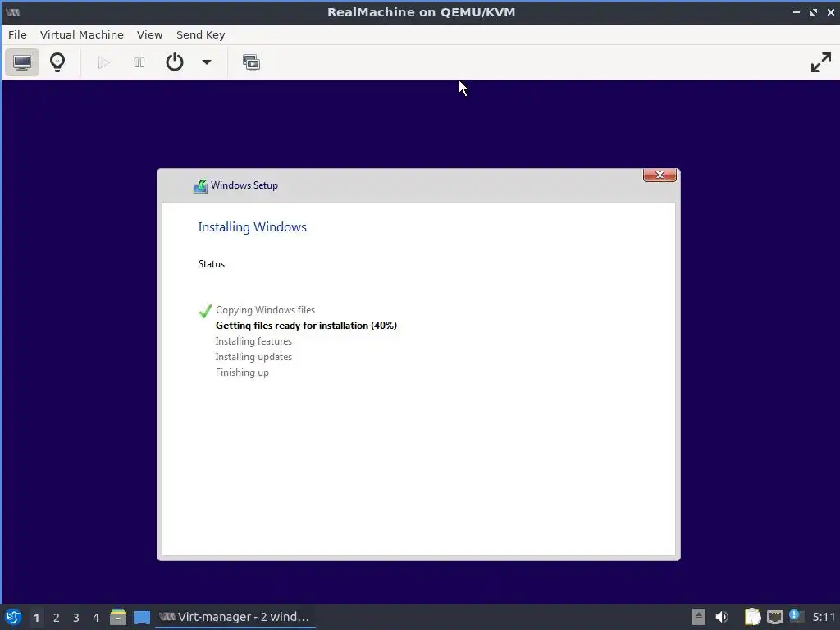
Task: Click the 5:11 clock in the tray
Action: tap(824, 617)
